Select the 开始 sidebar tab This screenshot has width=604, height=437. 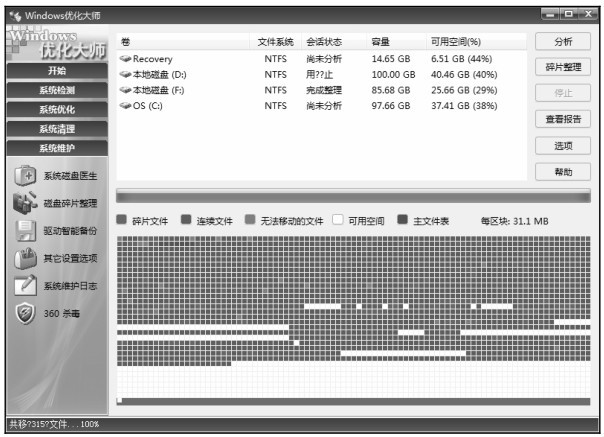57,71
